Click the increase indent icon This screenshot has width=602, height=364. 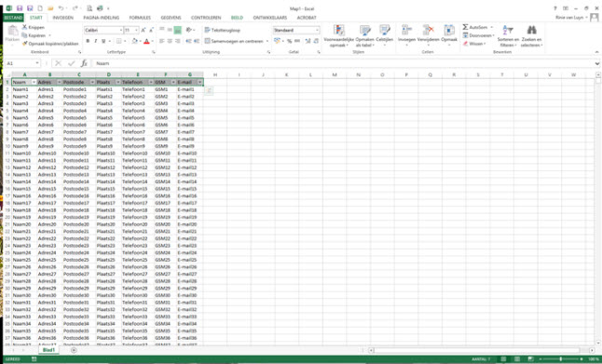[197, 41]
